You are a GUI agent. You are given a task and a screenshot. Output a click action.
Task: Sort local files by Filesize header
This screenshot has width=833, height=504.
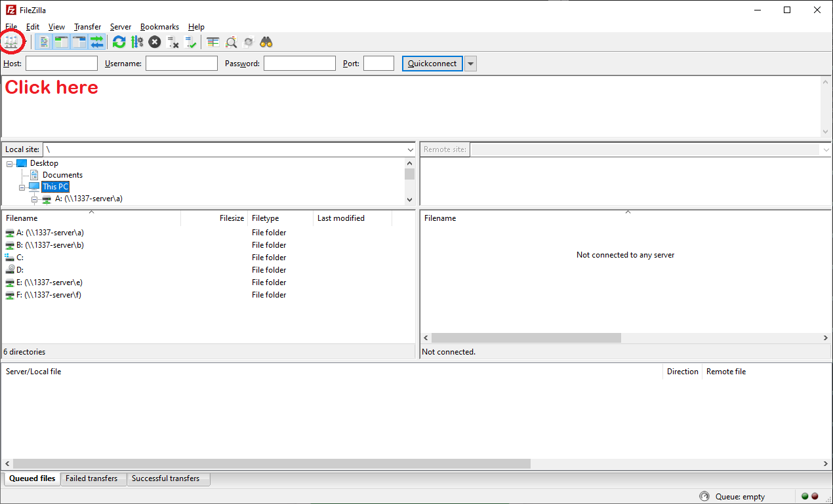(x=214, y=218)
